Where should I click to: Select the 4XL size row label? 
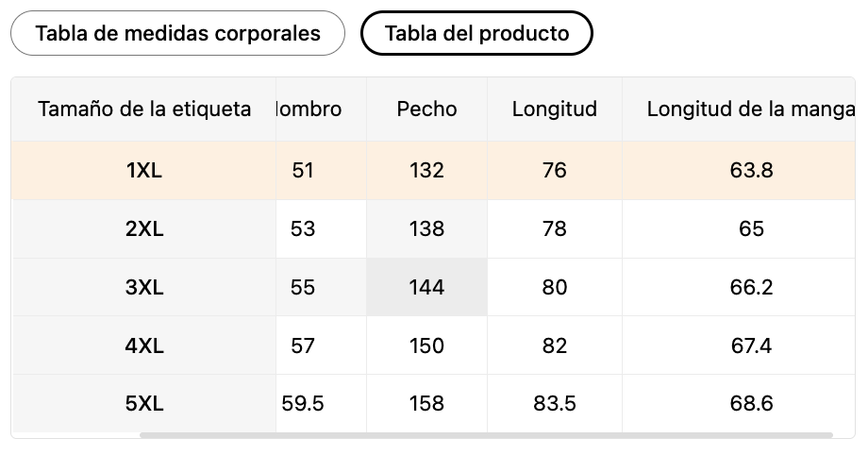click(x=144, y=345)
